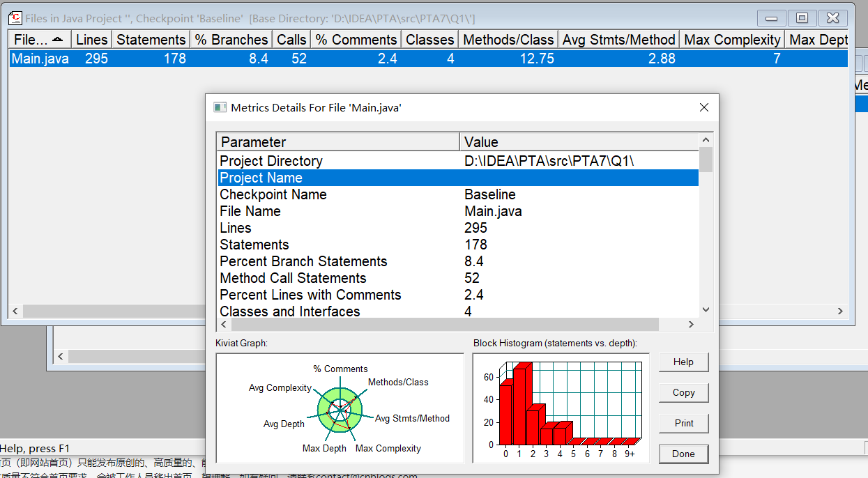Maximize the Files in Java Project window
This screenshot has height=478, width=868.
click(x=802, y=18)
